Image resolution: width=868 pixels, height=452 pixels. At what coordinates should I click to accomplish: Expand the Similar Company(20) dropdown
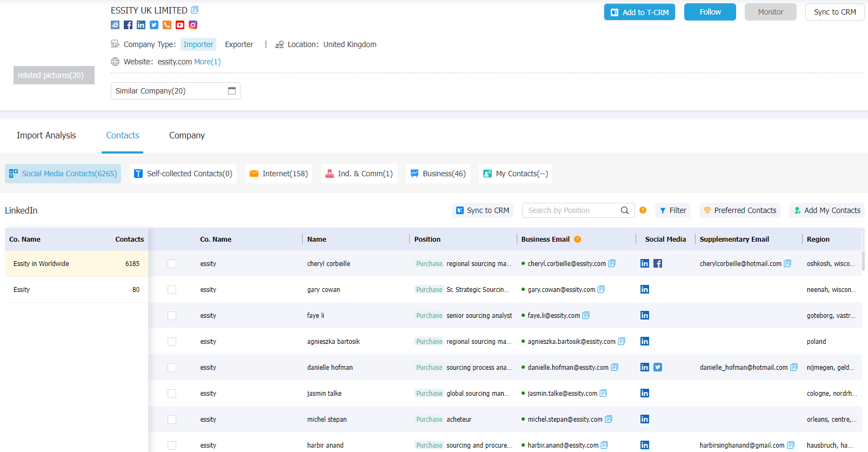(x=176, y=91)
